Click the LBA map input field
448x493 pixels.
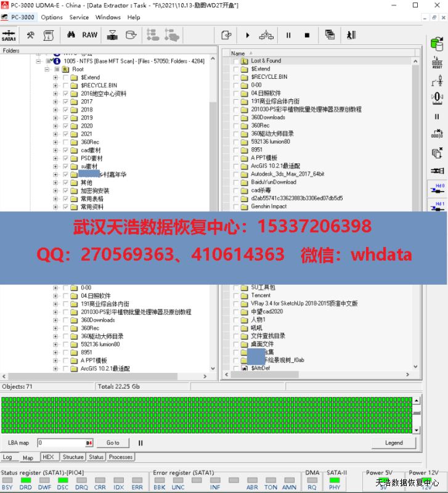62,442
